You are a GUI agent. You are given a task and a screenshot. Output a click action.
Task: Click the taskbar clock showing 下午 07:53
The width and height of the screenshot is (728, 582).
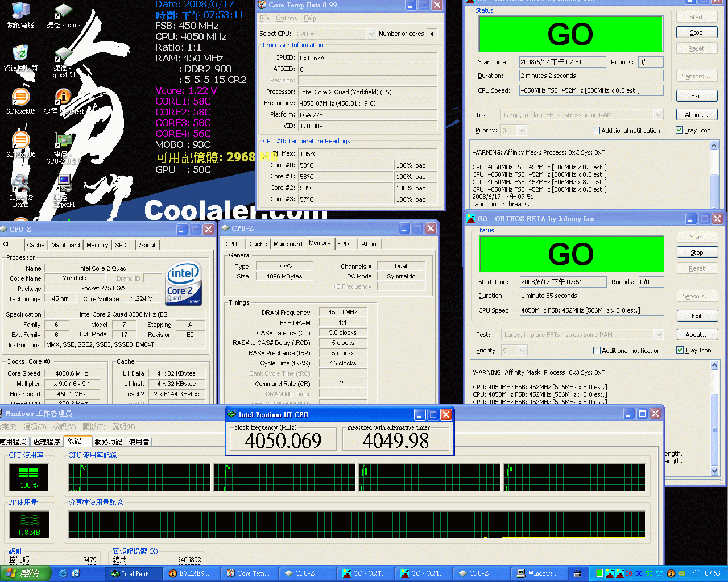point(705,573)
